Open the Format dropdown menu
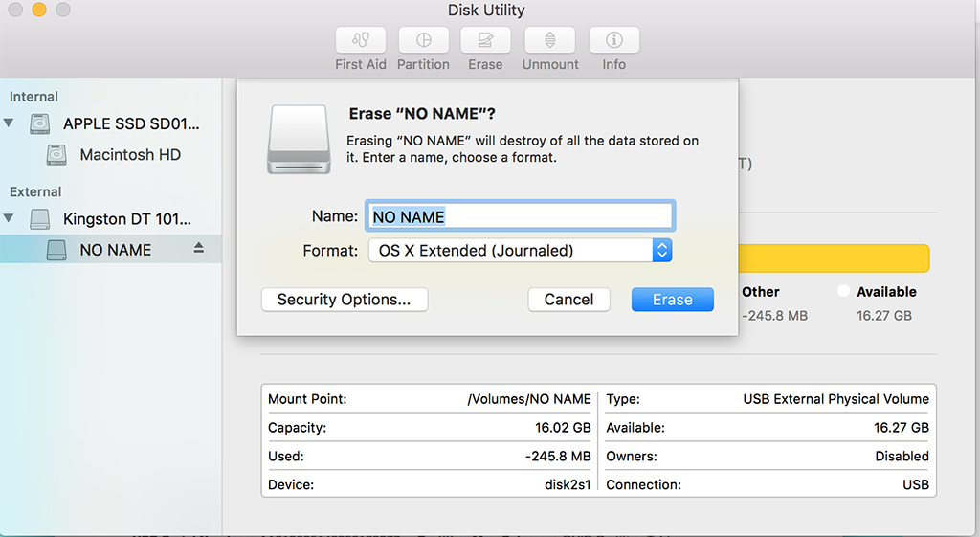Screen dimensions: 980x537 520,250
